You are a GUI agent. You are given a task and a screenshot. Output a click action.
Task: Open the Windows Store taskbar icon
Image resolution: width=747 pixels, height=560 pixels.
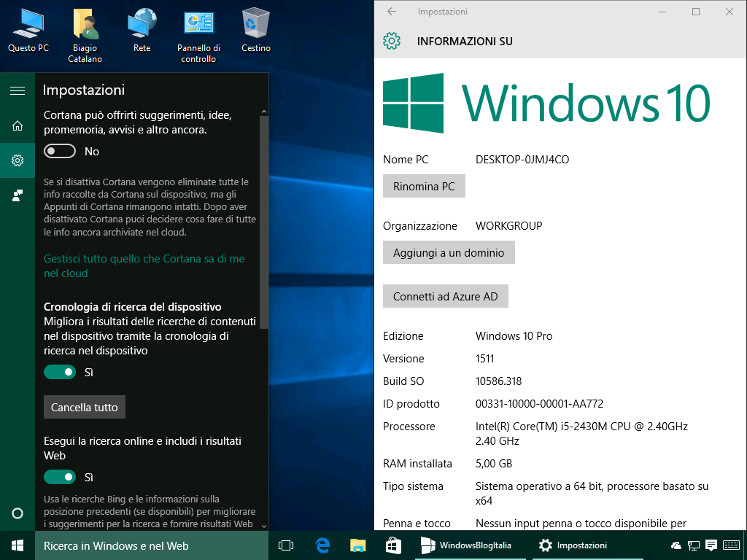(393, 545)
